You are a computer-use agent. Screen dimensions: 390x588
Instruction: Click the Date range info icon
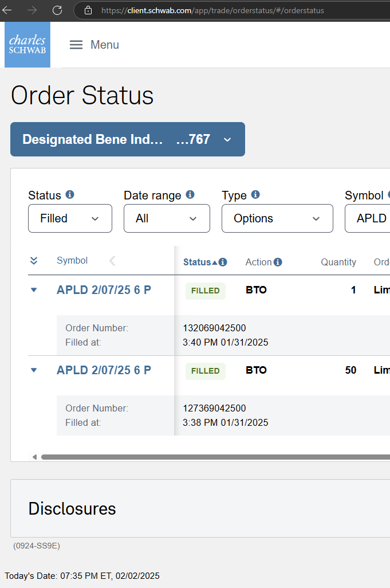190,195
